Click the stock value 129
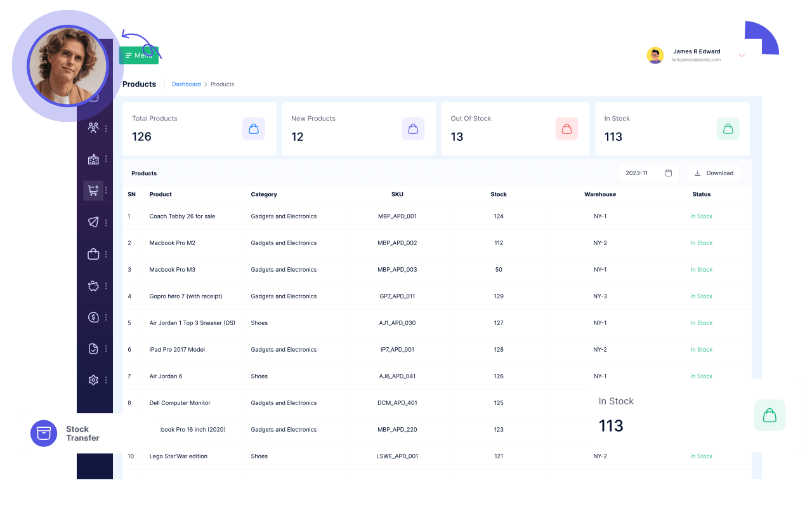 click(x=499, y=296)
